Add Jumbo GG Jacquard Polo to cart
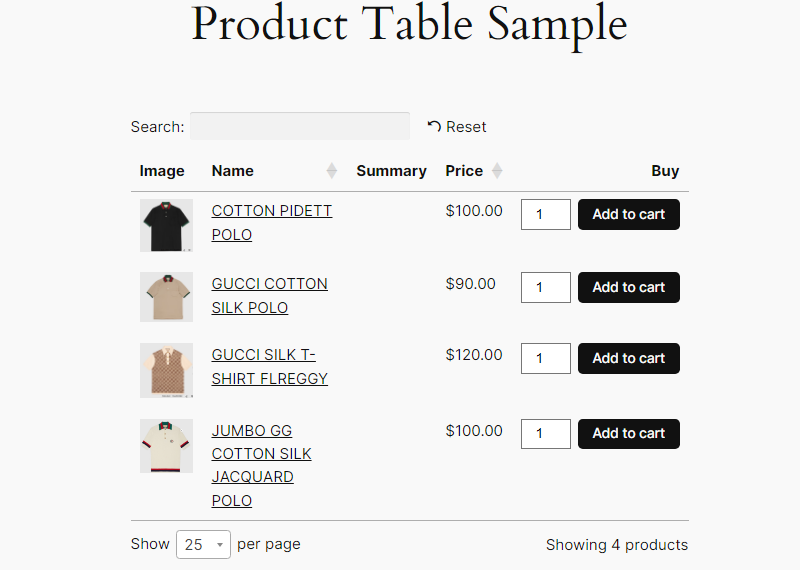 629,434
